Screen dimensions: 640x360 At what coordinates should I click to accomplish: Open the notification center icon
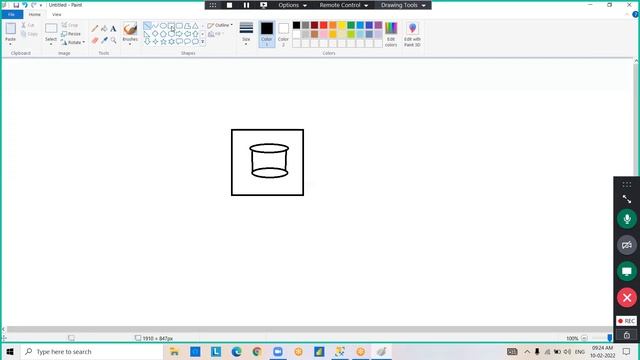pyautogui.click(x=627, y=351)
